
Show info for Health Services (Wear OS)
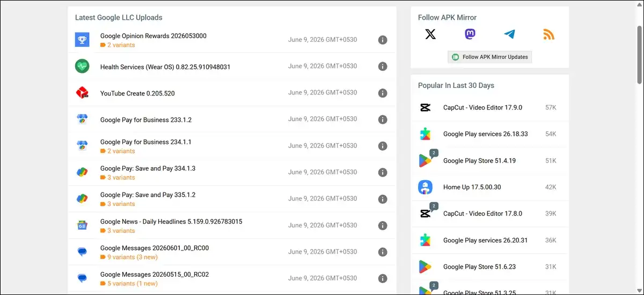tap(383, 67)
